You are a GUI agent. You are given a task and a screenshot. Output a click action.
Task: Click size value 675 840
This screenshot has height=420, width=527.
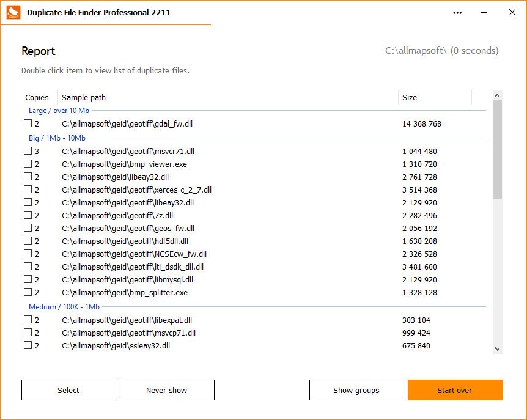tap(416, 345)
